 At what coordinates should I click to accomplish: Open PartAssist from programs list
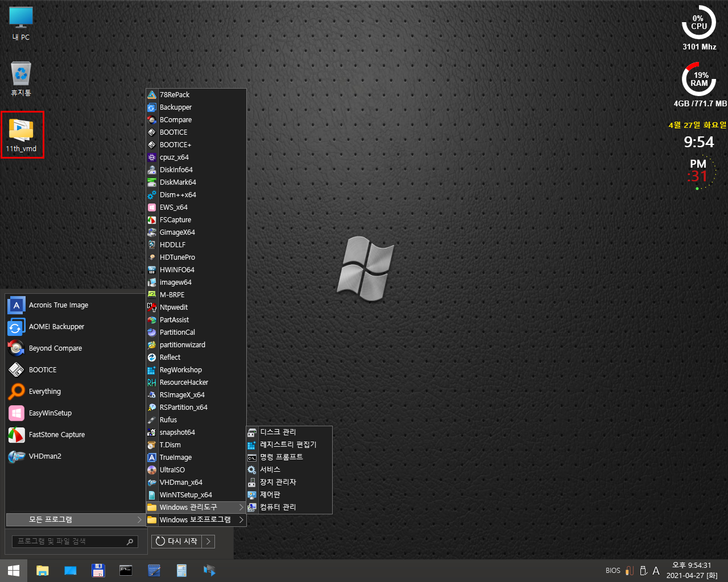click(196, 320)
